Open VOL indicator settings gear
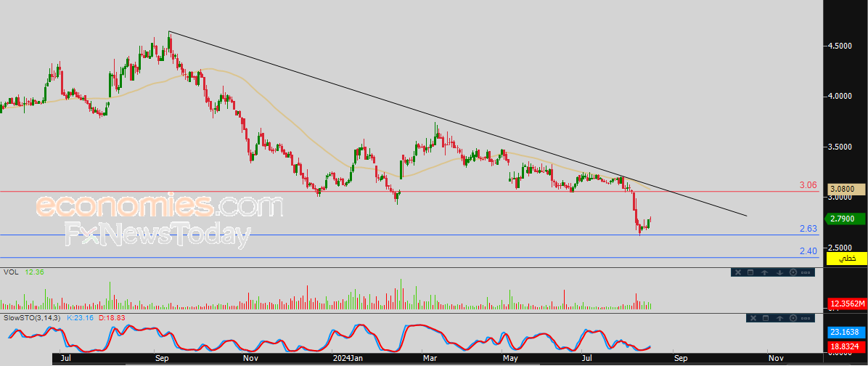 tap(793, 272)
